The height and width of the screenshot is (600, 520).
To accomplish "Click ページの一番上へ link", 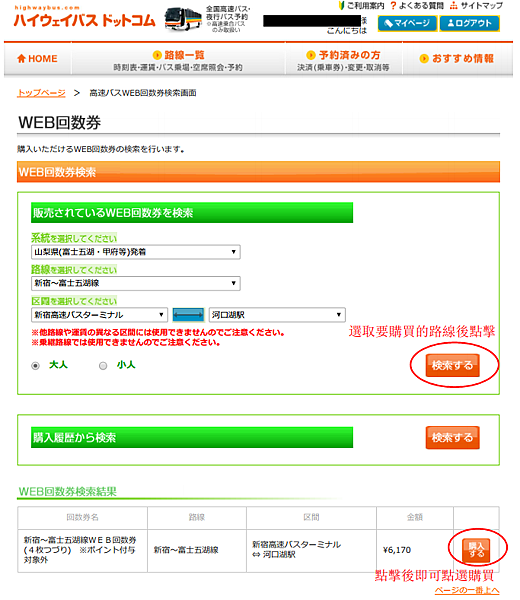I will coord(467,590).
